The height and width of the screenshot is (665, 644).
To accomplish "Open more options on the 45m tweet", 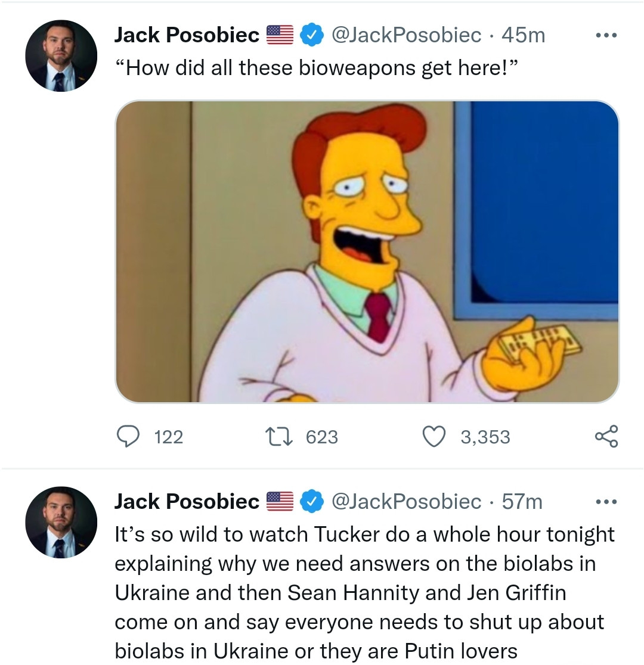I will pos(606,36).
